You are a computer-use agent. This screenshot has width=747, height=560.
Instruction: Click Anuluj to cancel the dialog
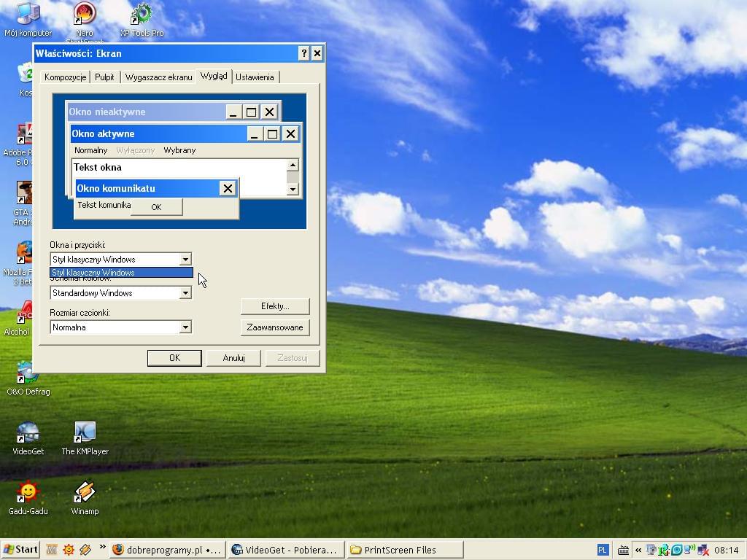coord(234,357)
